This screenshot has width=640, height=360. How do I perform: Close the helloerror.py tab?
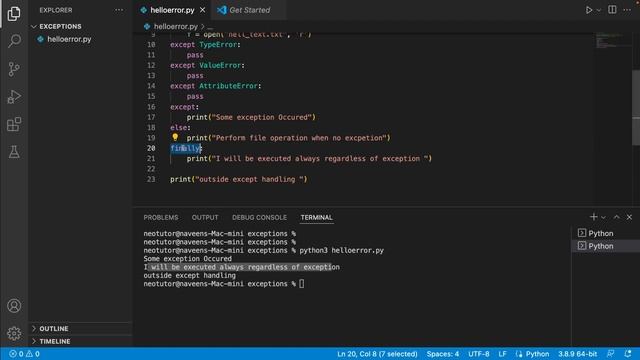click(x=202, y=10)
